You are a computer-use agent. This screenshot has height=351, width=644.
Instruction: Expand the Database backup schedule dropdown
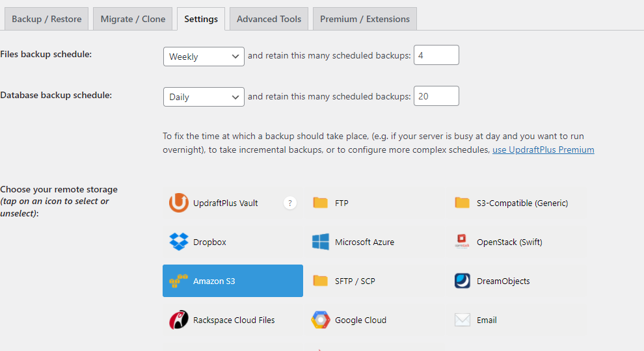(x=204, y=97)
